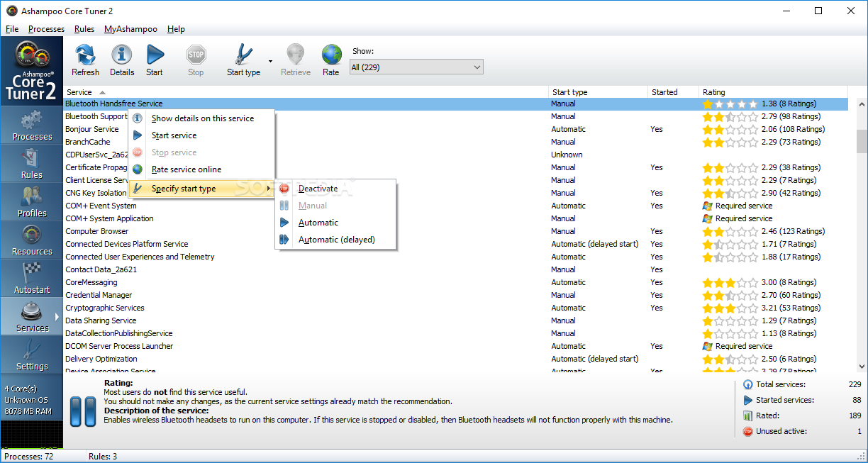
Task: Expand the Start type dropdown arrow
Action: tap(270, 62)
